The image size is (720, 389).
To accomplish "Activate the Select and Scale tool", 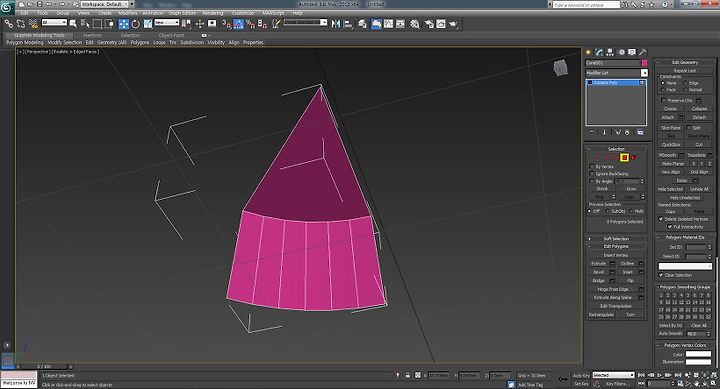I will point(148,24).
